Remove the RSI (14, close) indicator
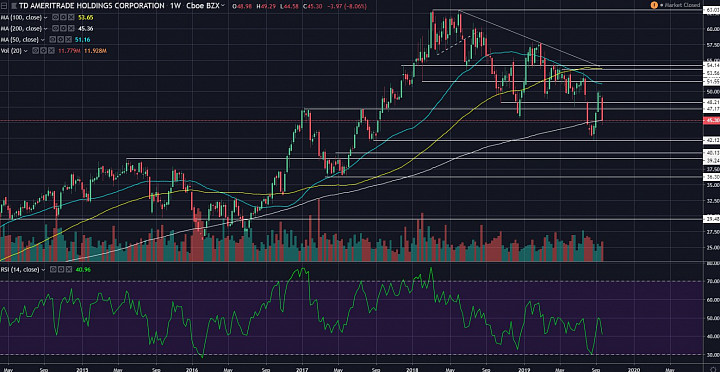 tap(68, 269)
